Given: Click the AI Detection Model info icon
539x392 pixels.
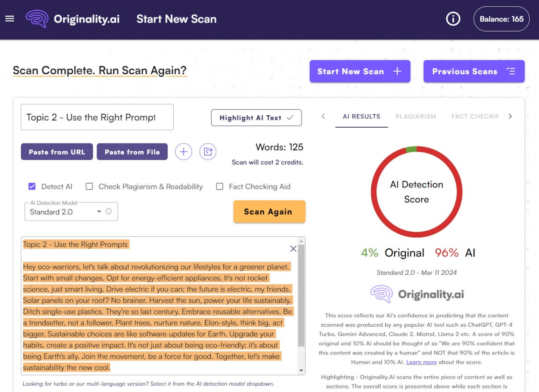Looking at the screenshot, I should (109, 211).
